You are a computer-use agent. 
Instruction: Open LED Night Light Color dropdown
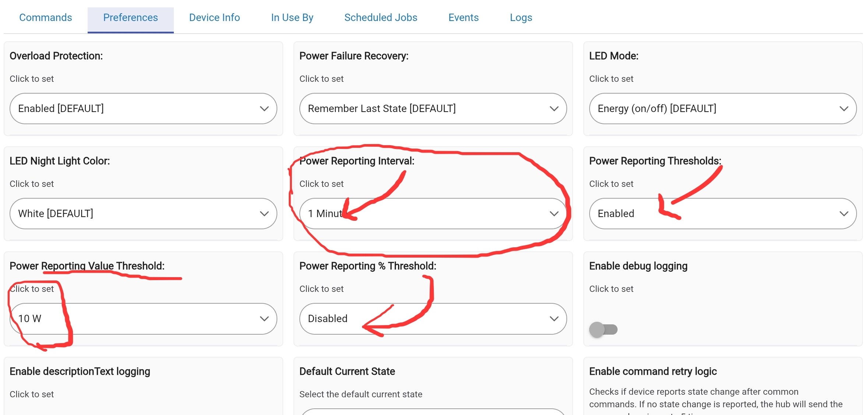[x=143, y=213]
